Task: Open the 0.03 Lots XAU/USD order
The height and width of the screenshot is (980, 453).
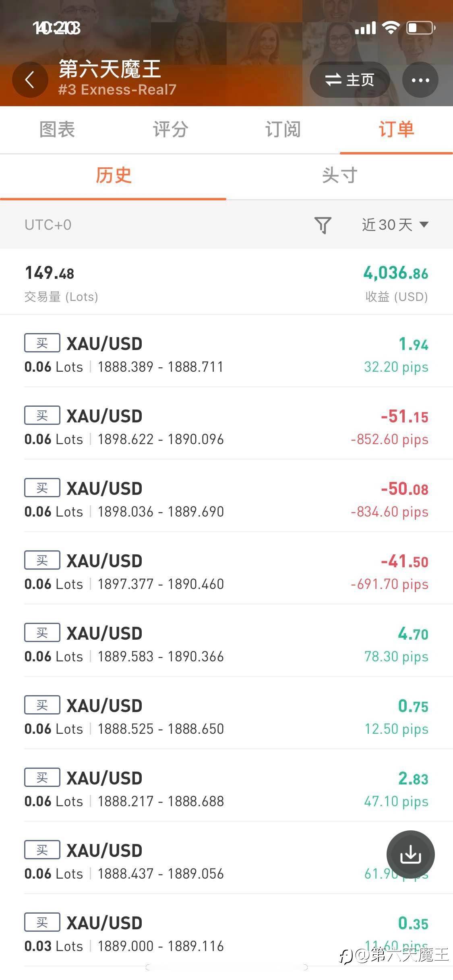Action: pos(226,934)
